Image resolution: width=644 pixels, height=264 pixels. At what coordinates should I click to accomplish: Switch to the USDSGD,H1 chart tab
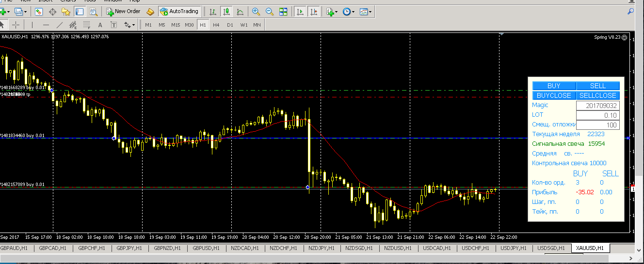pyautogui.click(x=551, y=248)
